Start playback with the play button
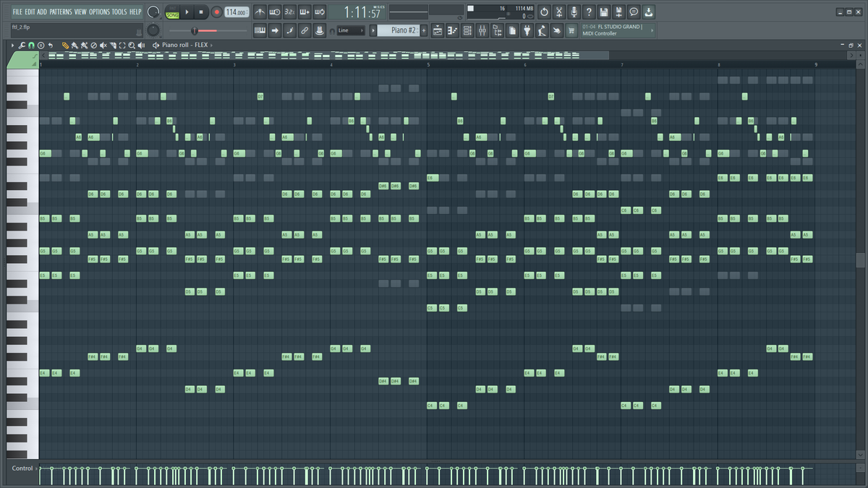The image size is (868, 488). (x=187, y=12)
